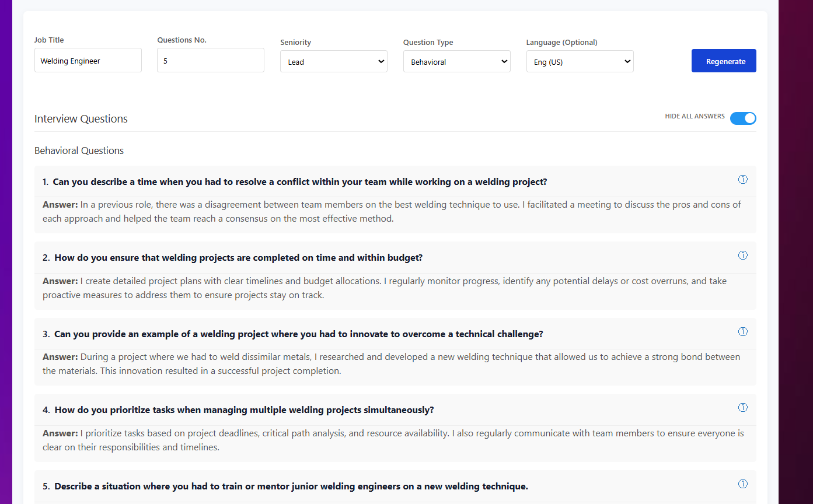Open info icon for the innovation question

coord(742,331)
